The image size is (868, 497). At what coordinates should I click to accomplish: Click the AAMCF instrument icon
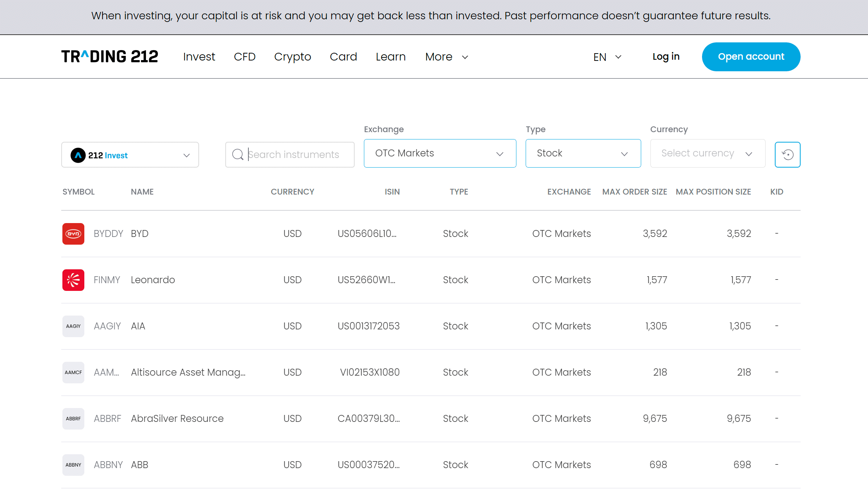[73, 372]
